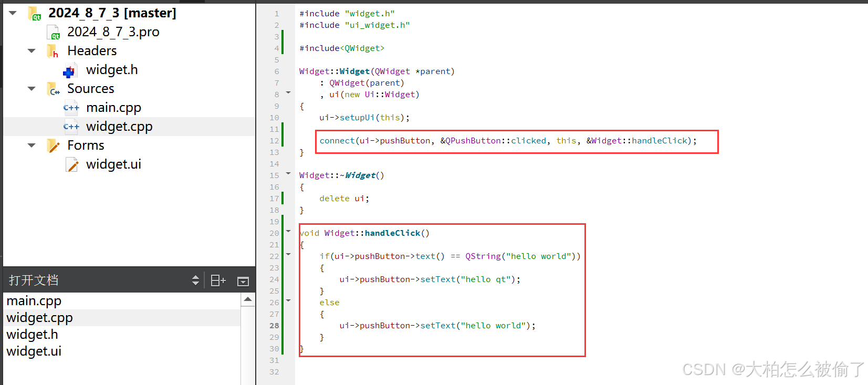Click the widget.cpp C++ file icon
The image size is (868, 385).
[x=71, y=127]
